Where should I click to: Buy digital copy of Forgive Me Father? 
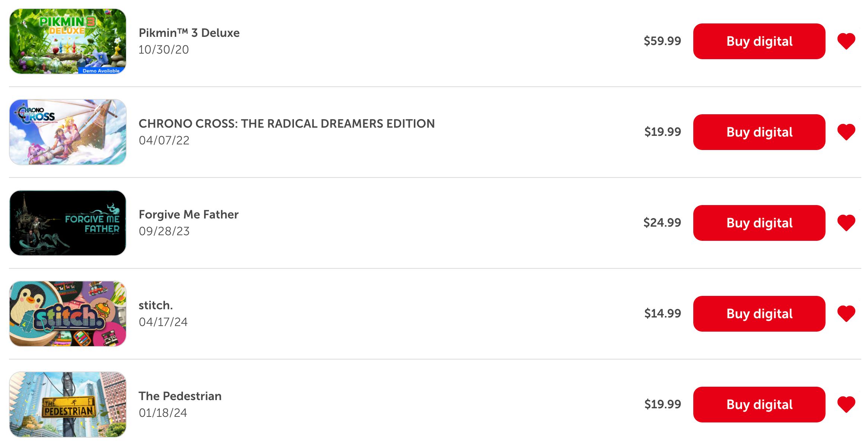point(758,222)
